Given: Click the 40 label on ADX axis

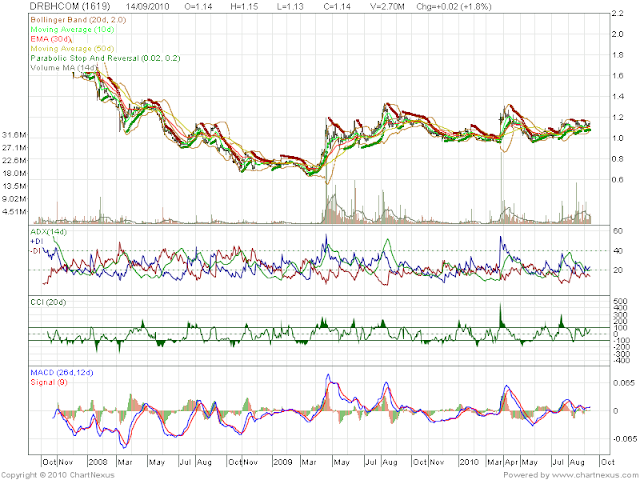Looking at the screenshot, I should [x=618, y=251].
